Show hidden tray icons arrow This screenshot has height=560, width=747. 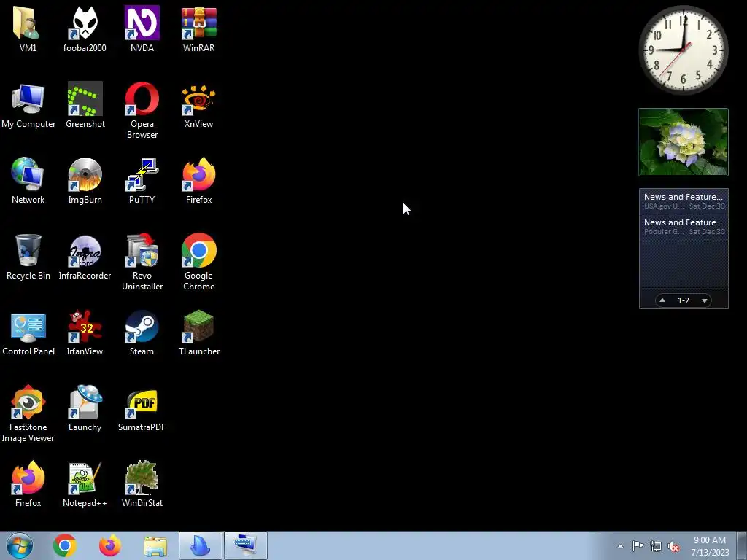coord(620,546)
